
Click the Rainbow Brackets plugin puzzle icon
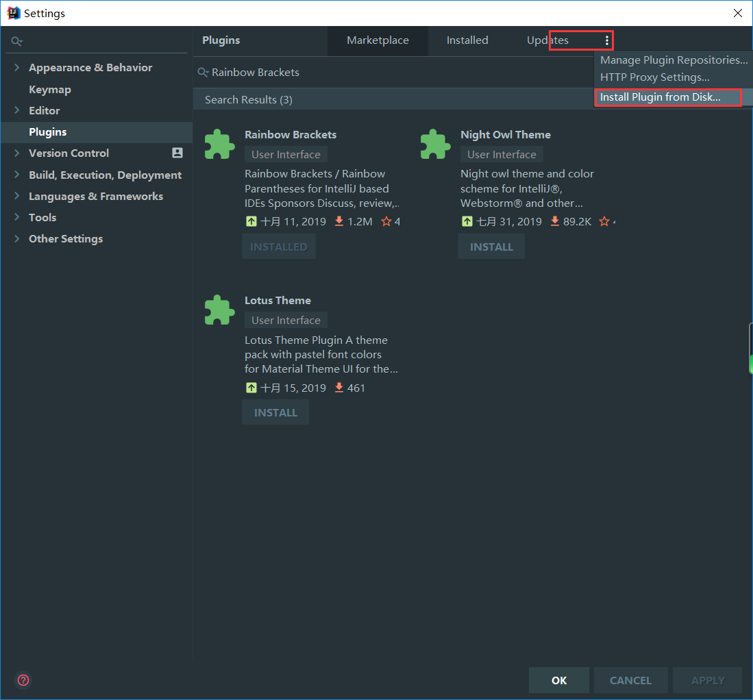219,144
